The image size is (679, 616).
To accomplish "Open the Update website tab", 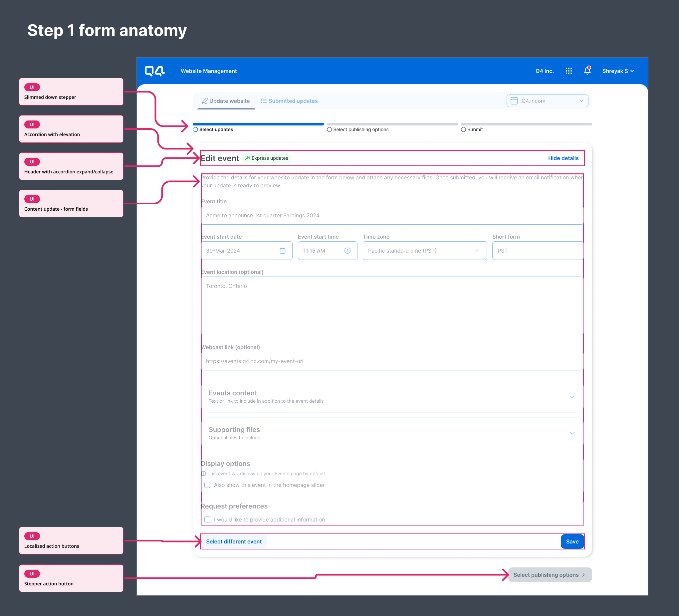I will (226, 101).
